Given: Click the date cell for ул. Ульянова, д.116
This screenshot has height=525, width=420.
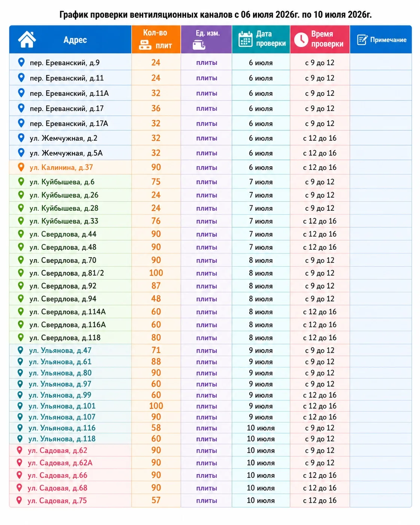Looking at the screenshot, I should coord(261,428).
